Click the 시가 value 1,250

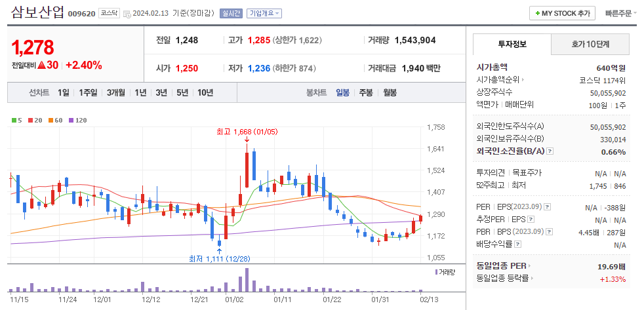(x=187, y=69)
